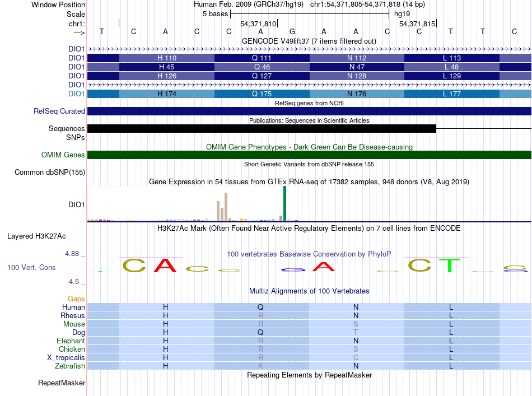
Task: Click the DIO1 label beside H 45 row
Action: [76, 67]
